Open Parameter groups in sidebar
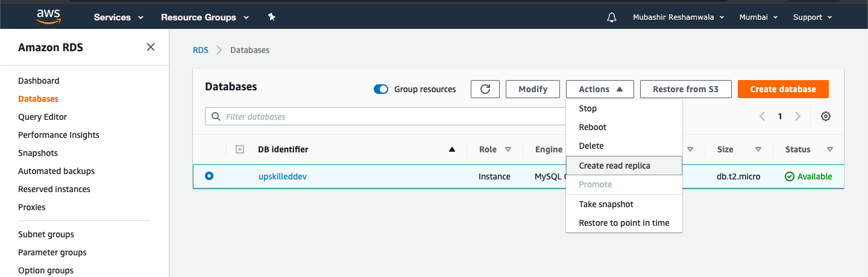 click(52, 252)
